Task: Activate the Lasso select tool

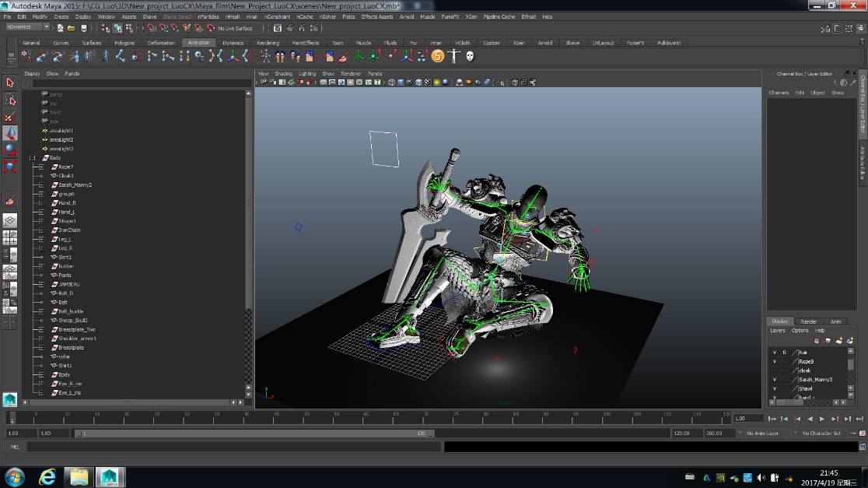Action: point(10,100)
